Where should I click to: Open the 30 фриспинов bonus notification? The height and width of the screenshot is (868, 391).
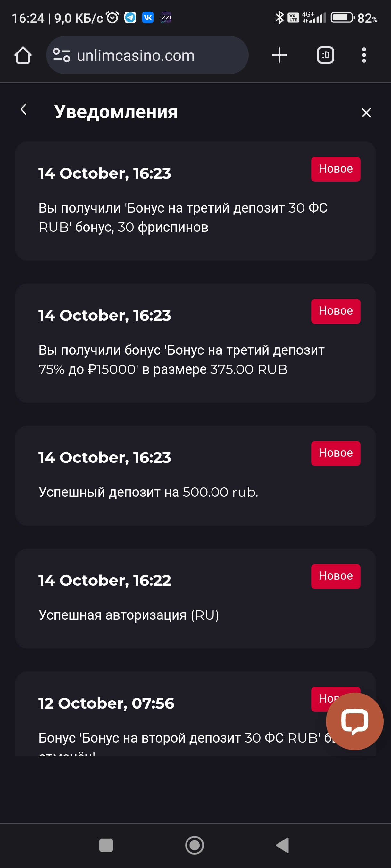pyautogui.click(x=182, y=218)
